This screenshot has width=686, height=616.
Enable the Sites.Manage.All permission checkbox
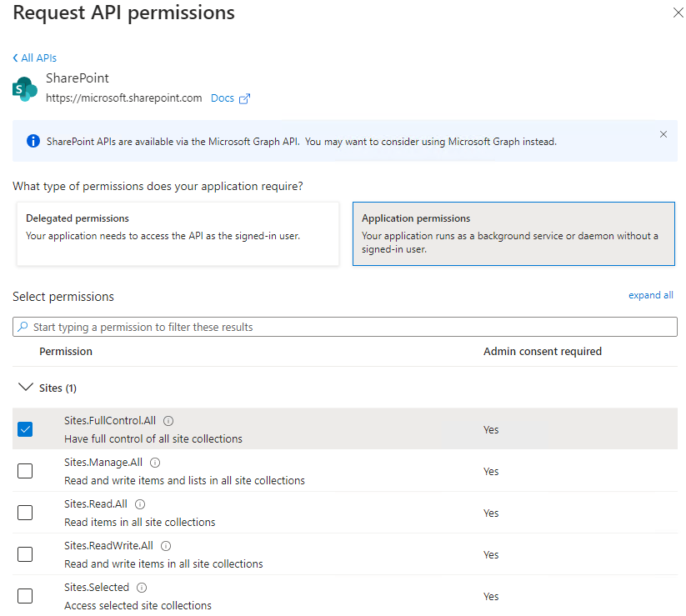click(25, 471)
